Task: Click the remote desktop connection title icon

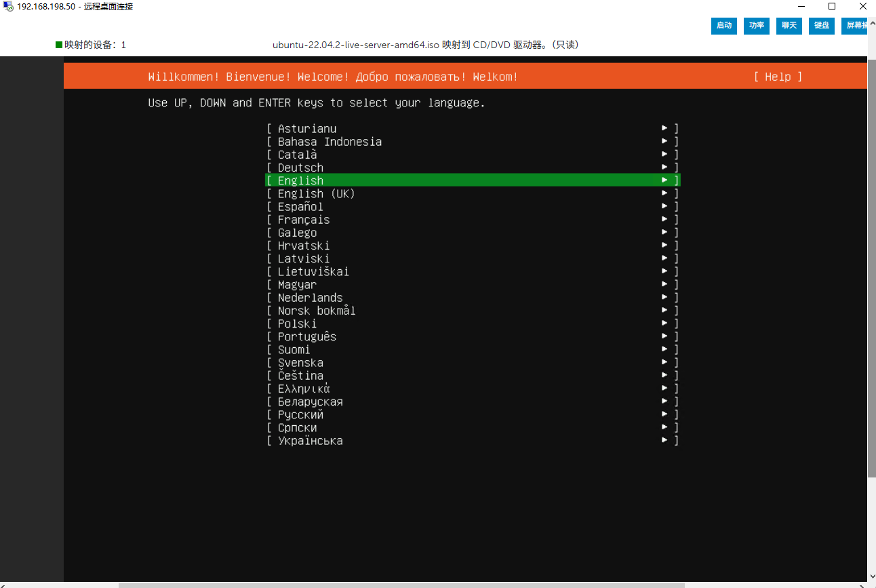Action: 8,7
